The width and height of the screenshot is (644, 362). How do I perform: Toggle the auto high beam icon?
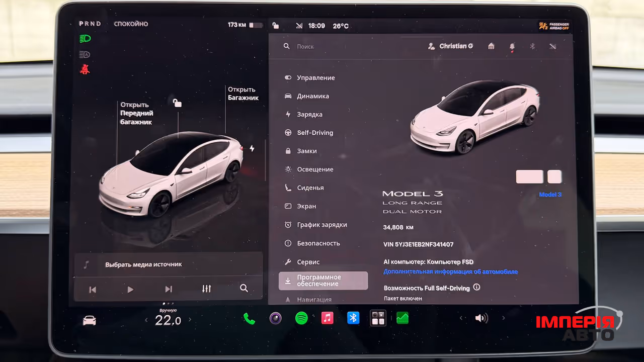(x=85, y=54)
